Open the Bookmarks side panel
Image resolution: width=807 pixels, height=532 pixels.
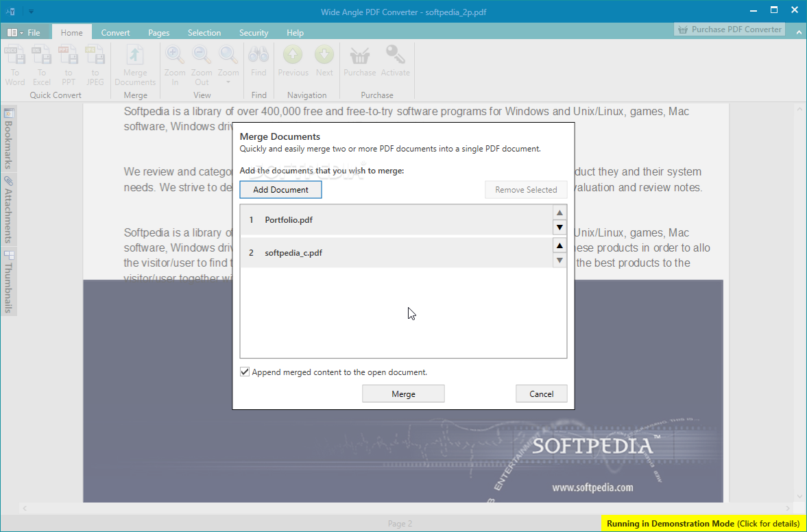click(x=8, y=138)
